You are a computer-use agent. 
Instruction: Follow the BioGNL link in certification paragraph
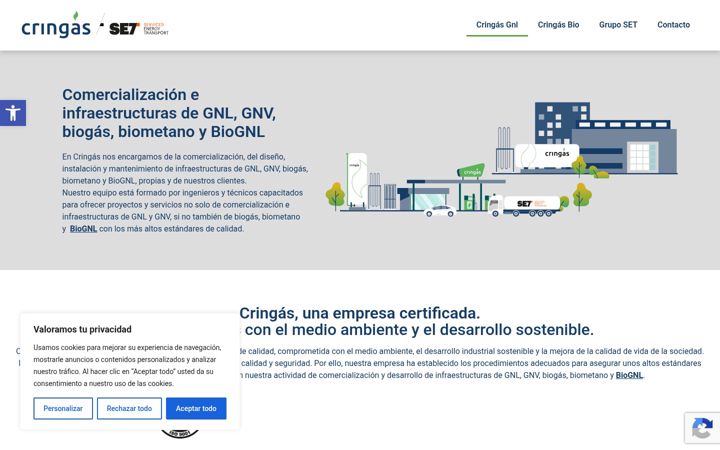pos(629,375)
